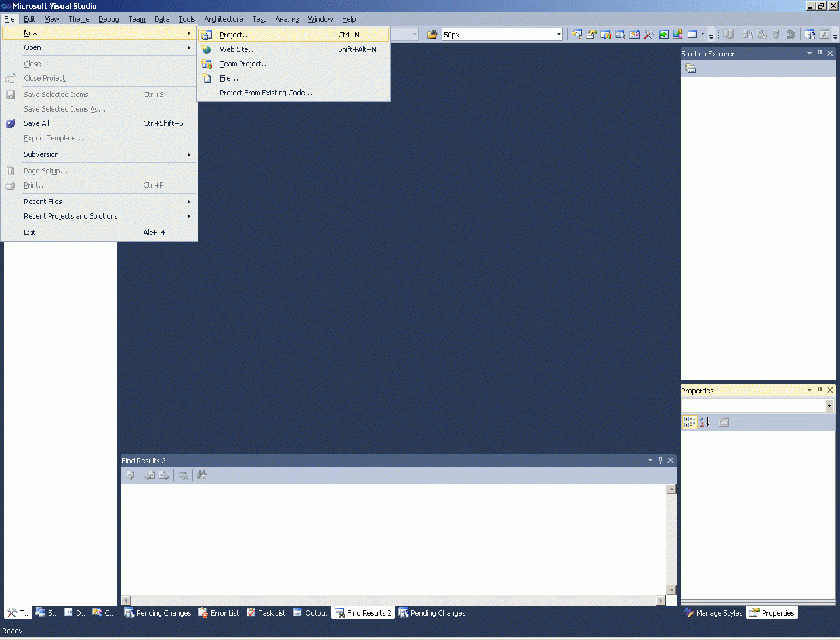Open toolbar options overflow arrow after Command Window
840x640 pixels.
pos(711,35)
